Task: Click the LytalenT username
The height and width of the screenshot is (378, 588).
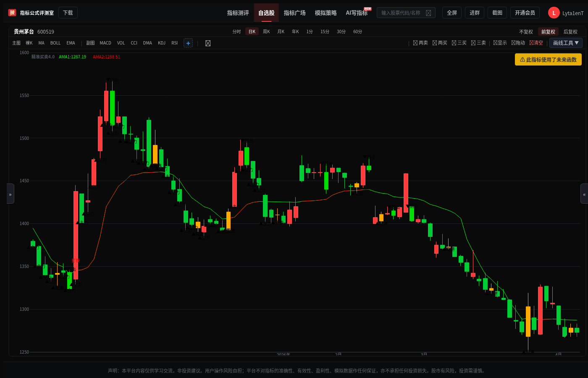Action: (573, 13)
